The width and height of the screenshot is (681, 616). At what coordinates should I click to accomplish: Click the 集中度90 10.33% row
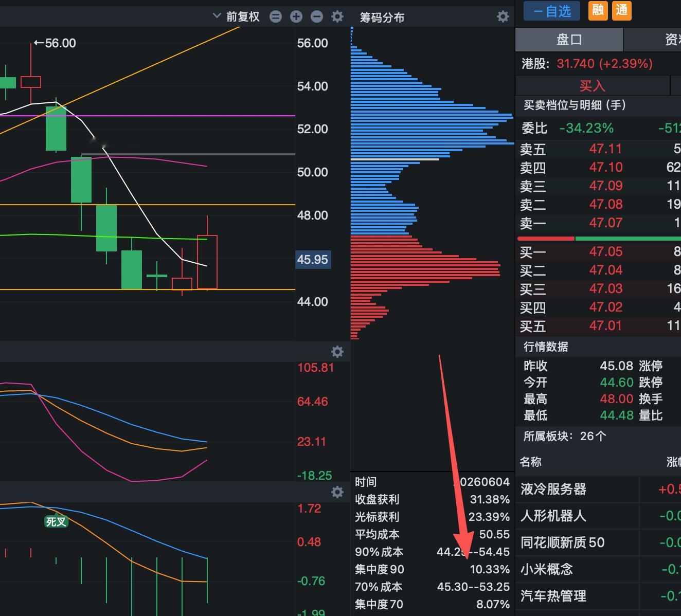(432, 569)
